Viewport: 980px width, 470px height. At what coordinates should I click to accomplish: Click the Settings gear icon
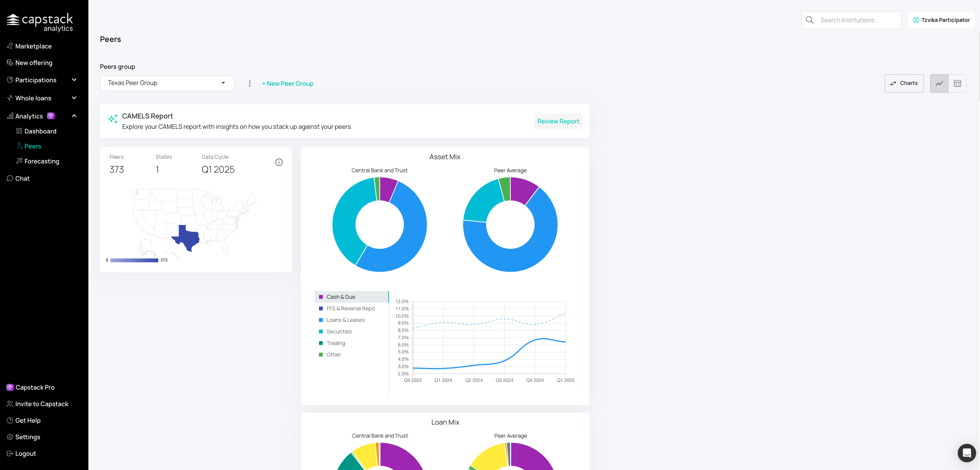(x=10, y=437)
